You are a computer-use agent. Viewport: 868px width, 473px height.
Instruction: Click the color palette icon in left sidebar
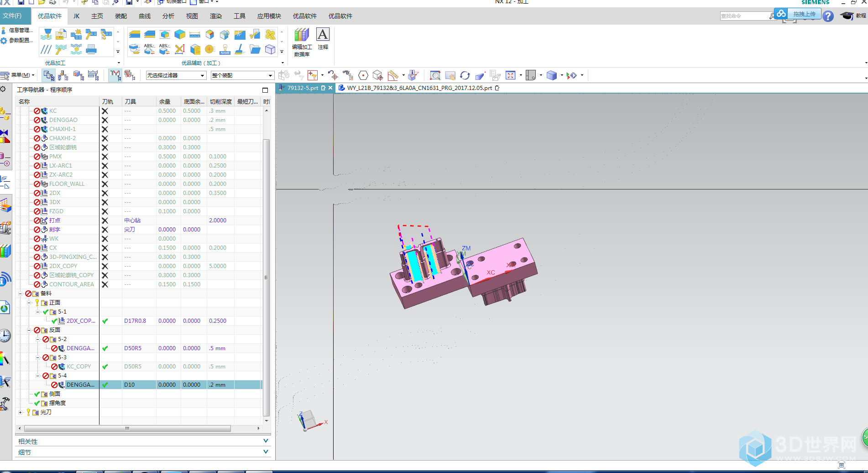5,359
